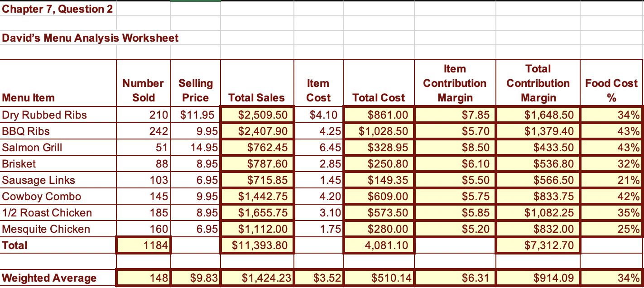This screenshot has width=644, height=288.
Task: Click 1/2 Roast Chicken total margin $1,082.25
Action: tap(538, 212)
